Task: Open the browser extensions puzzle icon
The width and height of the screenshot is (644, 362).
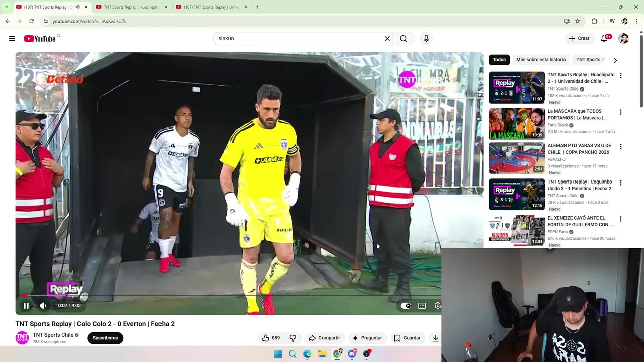Action: pos(595,21)
